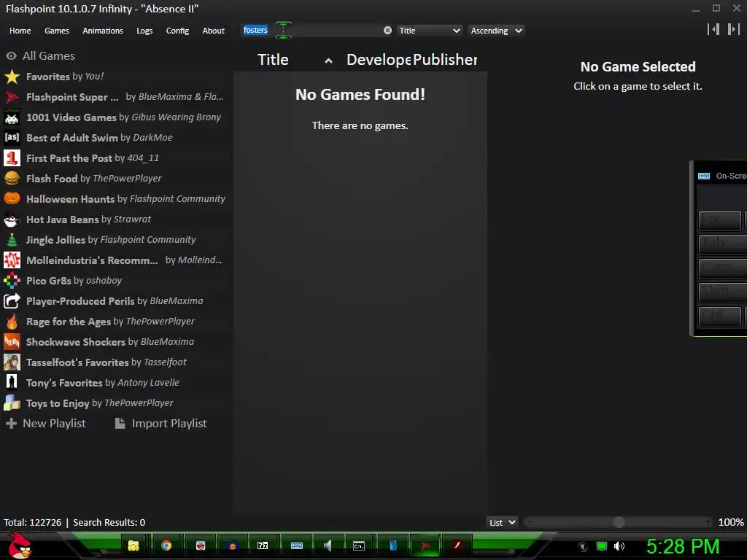Screen dimensions: 747x560
Task: Click the Shockwave Shockers orange icon
Action: click(12, 342)
